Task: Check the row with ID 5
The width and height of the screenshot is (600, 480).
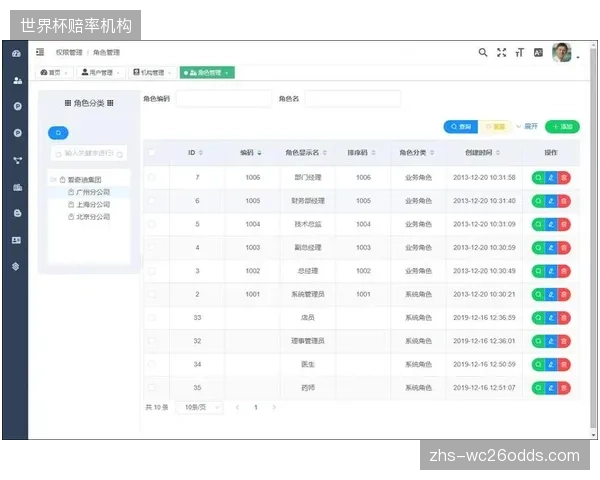Action: coord(152,224)
